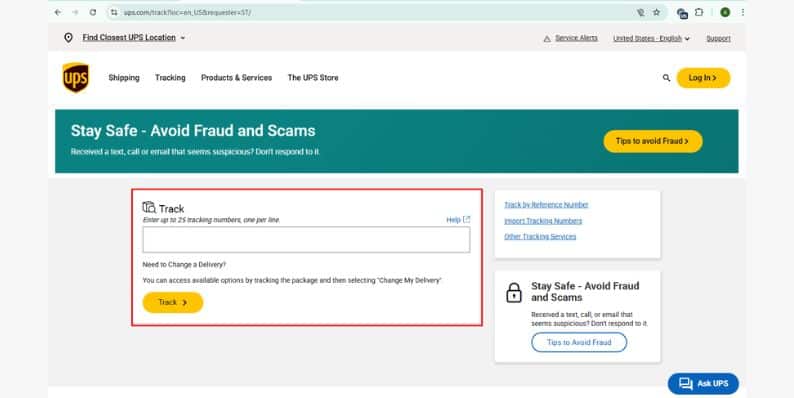This screenshot has width=794, height=398.
Task: Reload the page with refresh icon
Action: pyautogui.click(x=93, y=12)
